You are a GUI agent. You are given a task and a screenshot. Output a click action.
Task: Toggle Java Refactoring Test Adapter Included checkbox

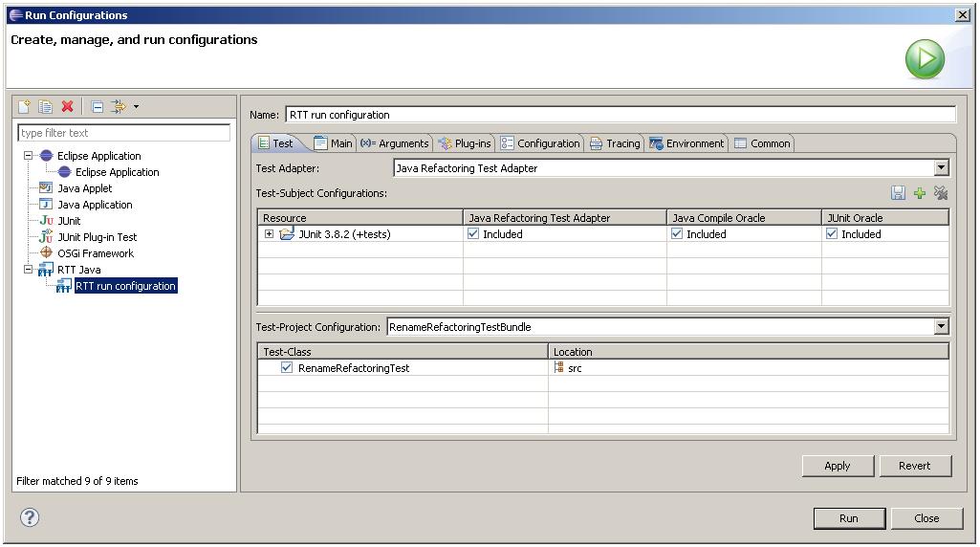pos(473,233)
